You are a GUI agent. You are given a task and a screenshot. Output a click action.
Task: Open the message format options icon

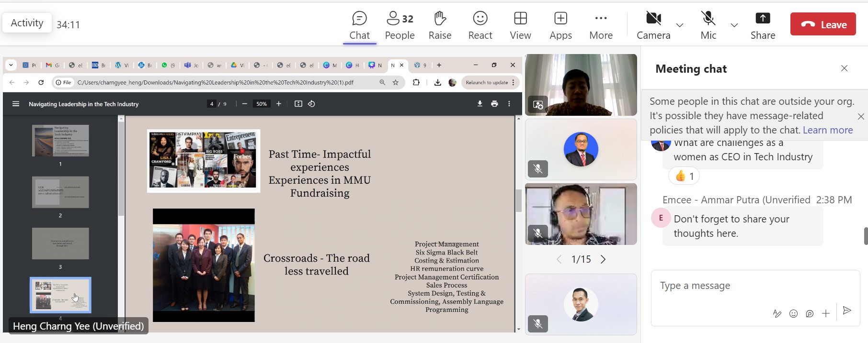[777, 313]
